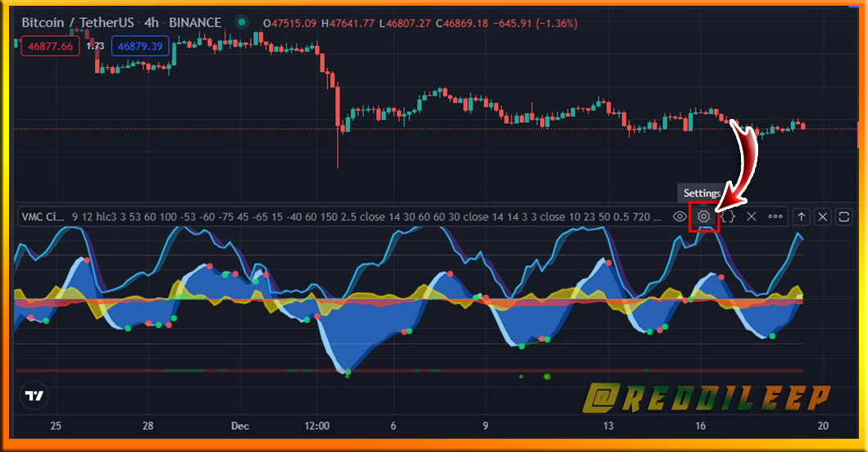This screenshot has width=868, height=452.
Task: Click date label 16 on time axis
Action: 700,426
